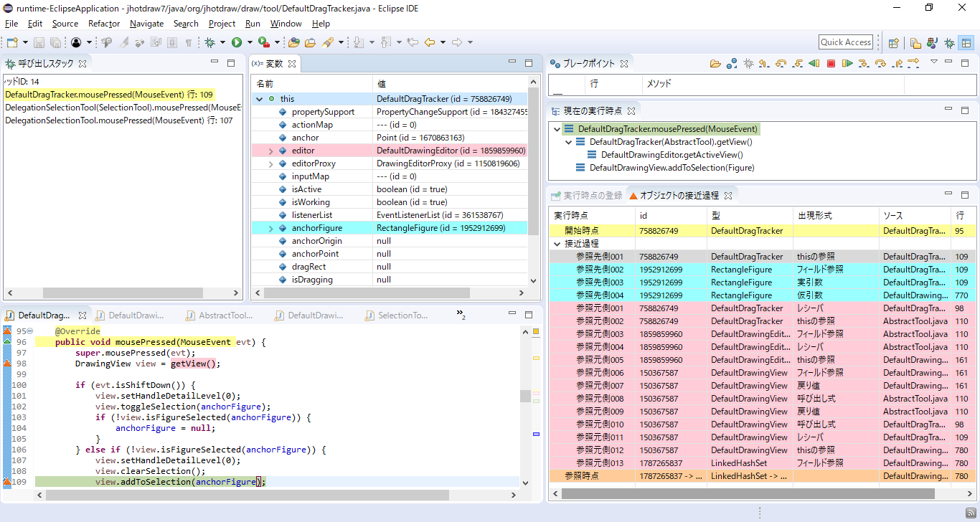Screen dimensions: 980x522
Task: Open the breakpoint view menu triangle
Action: (x=934, y=62)
